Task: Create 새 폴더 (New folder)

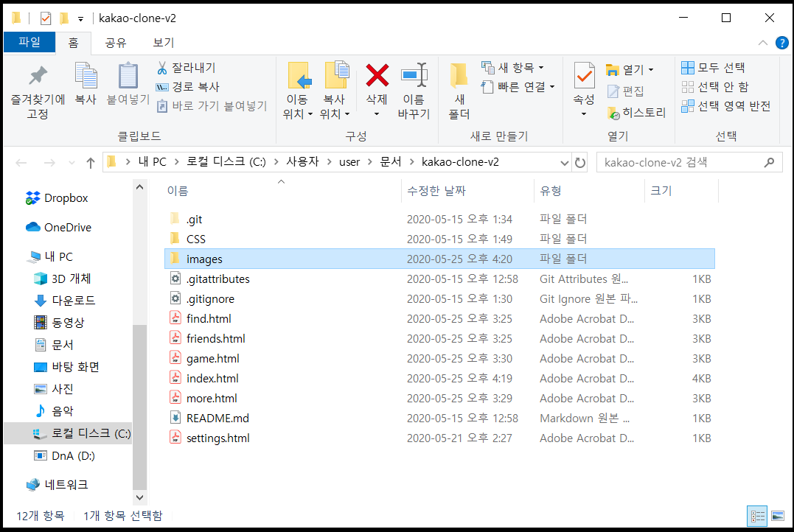Action: coord(459,91)
